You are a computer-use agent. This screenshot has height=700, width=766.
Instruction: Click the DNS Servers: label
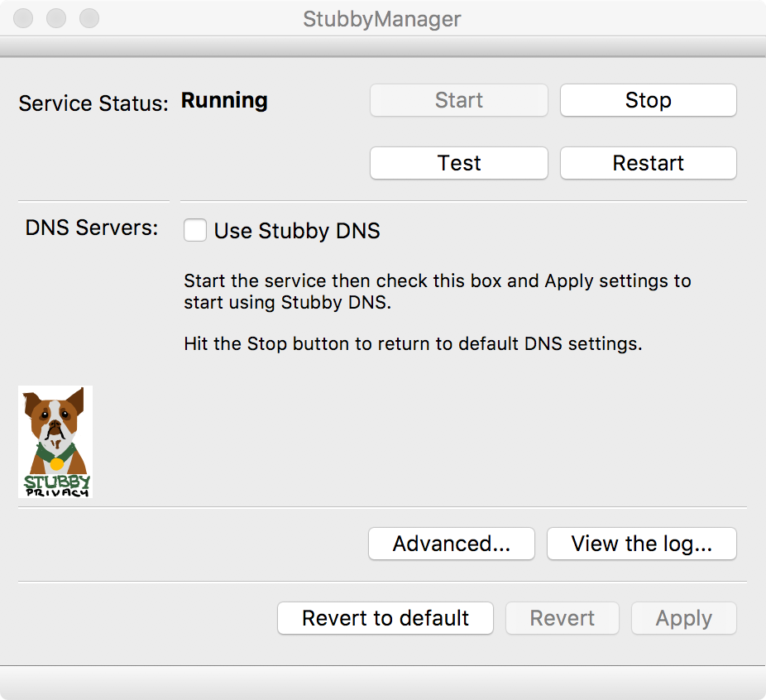(92, 228)
